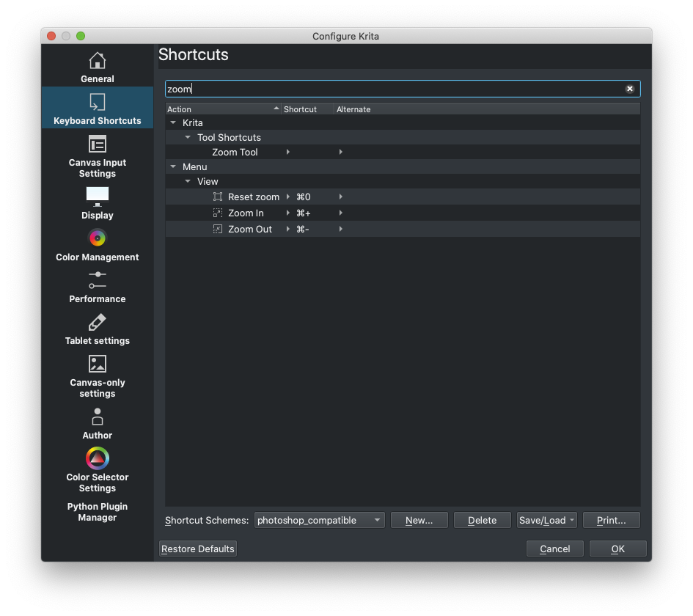Viewport: 693px width, 616px height.
Task: Collapse the Krita shortcuts tree
Action: pos(173,122)
